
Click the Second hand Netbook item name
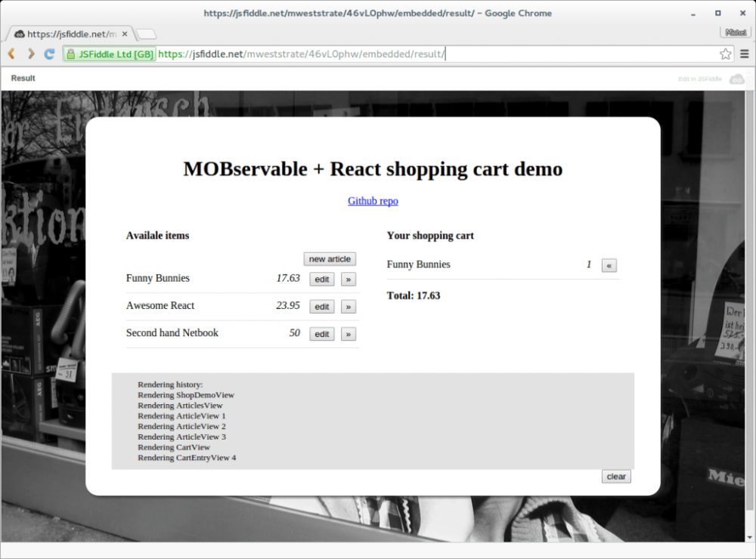point(172,333)
